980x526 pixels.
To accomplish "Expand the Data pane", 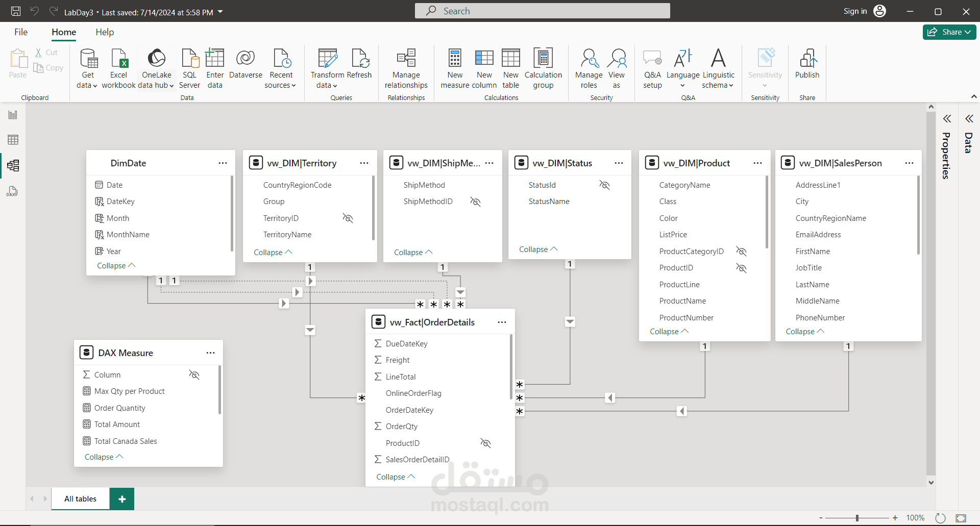I will (969, 119).
